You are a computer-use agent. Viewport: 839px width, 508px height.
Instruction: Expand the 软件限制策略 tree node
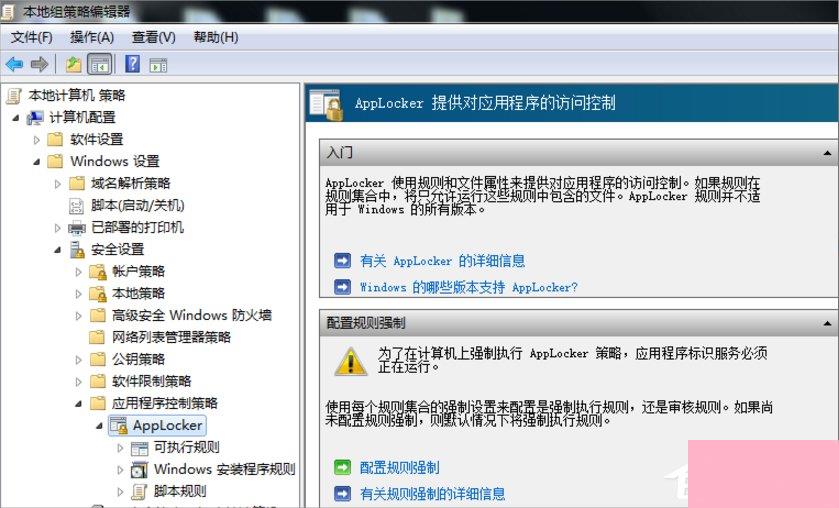pyautogui.click(x=79, y=382)
